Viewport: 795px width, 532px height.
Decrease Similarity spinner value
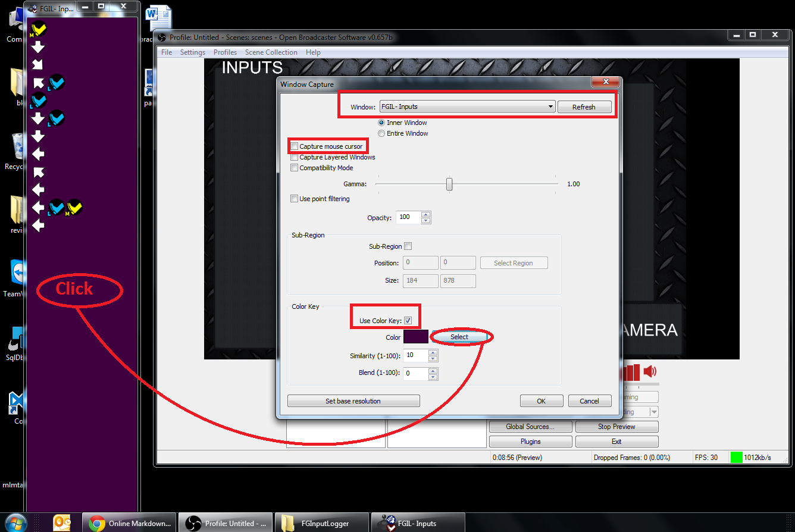tap(433, 359)
